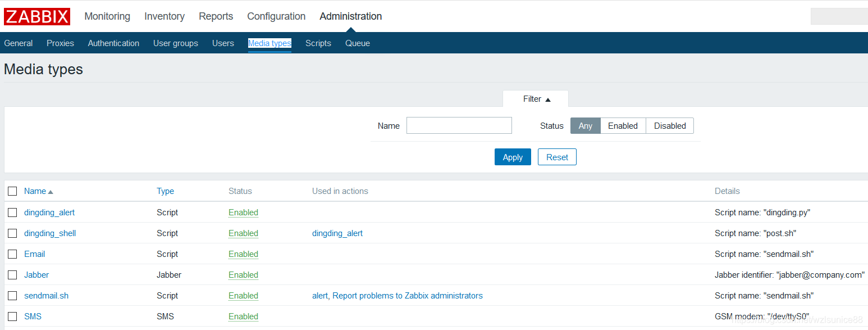Collapse the Filter panel

[x=536, y=99]
